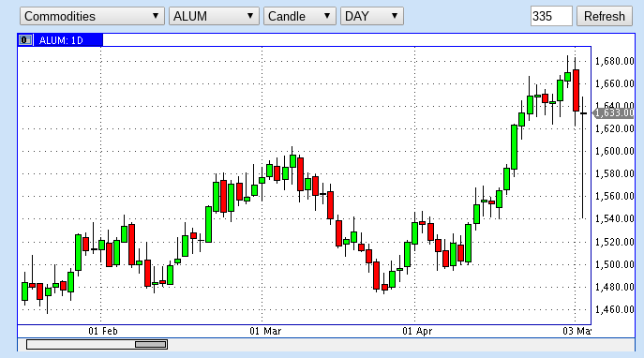
Task: Click the 1,660.00 price axis label
Action: (x=614, y=83)
